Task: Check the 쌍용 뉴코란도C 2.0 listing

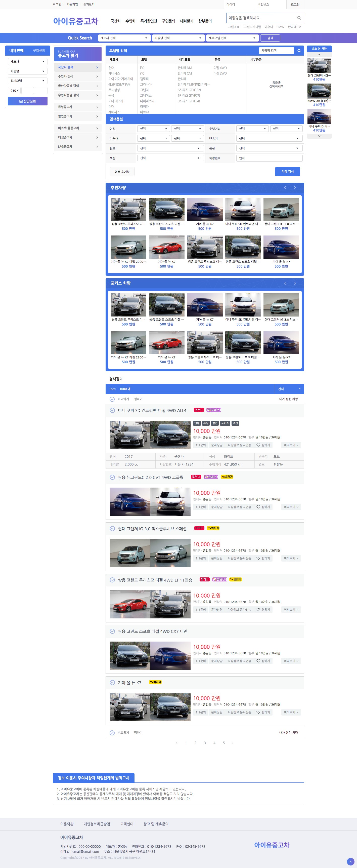Action: [112, 477]
